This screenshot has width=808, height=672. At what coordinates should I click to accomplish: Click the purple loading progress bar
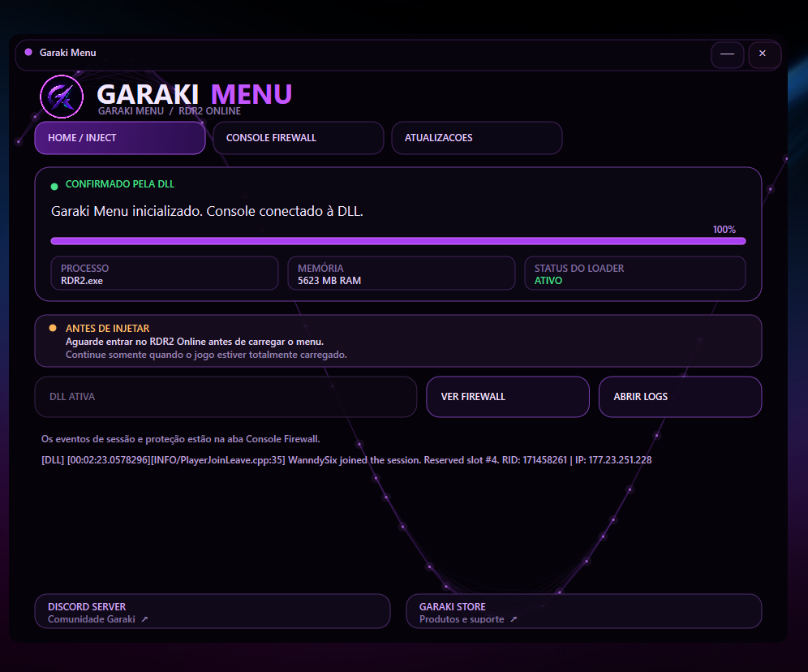click(x=398, y=241)
